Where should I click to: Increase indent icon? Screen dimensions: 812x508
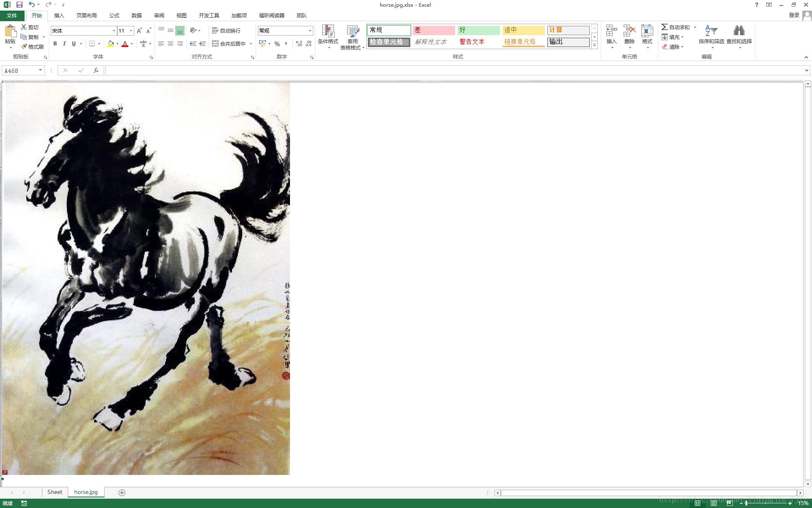[x=202, y=44]
